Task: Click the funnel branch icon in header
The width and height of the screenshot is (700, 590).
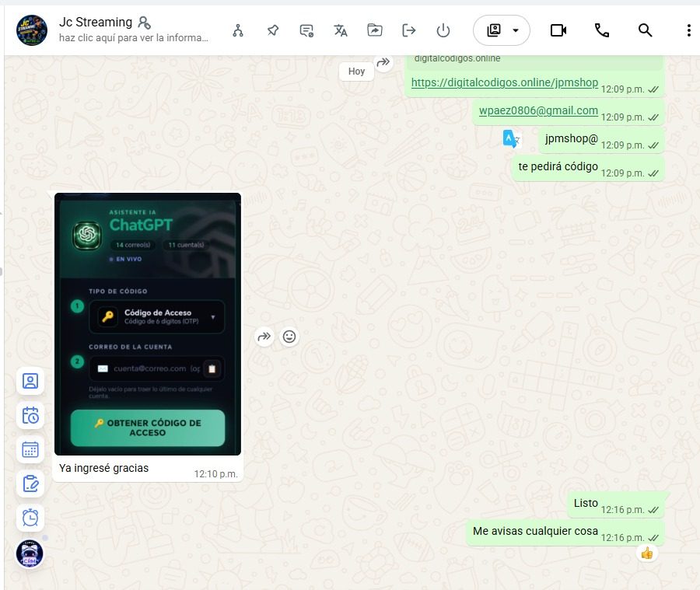Action: point(238,30)
